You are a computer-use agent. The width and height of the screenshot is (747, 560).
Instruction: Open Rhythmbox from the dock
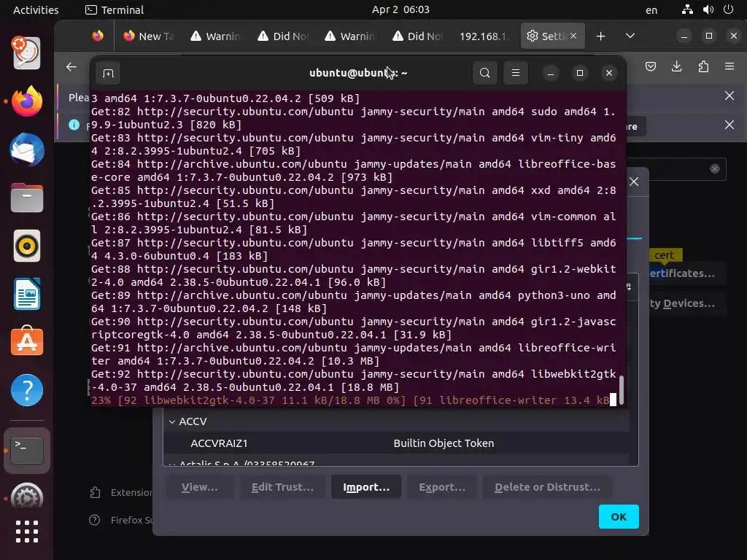click(x=27, y=246)
